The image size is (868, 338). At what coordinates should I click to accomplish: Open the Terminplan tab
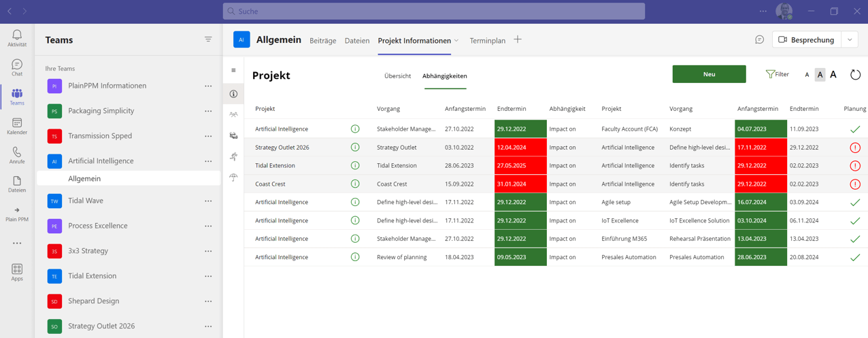pyautogui.click(x=487, y=41)
